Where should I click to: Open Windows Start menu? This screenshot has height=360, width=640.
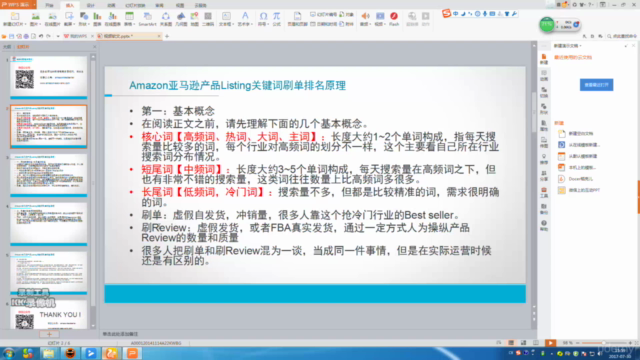(x=9, y=353)
